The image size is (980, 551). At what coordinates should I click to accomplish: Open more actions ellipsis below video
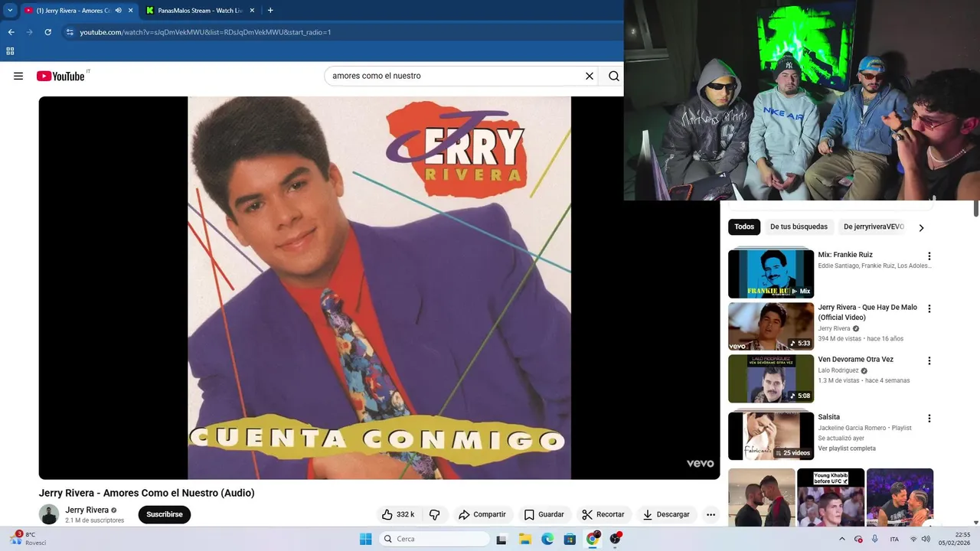click(x=710, y=514)
